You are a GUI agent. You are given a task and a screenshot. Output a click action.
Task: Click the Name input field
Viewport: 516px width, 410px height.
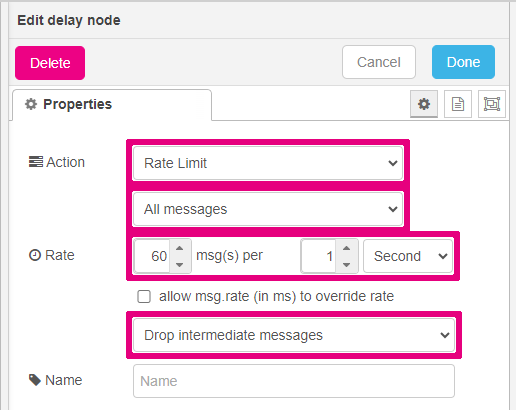tap(294, 381)
